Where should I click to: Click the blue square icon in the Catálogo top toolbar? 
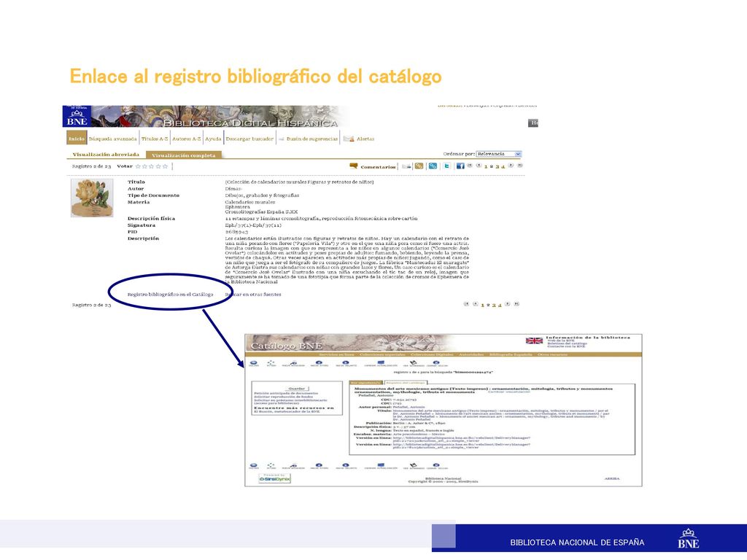[381, 364]
